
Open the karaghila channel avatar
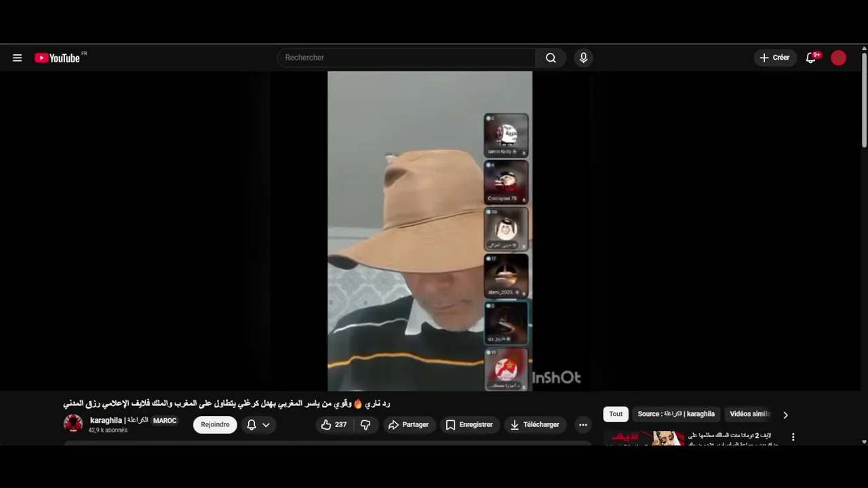pos(73,424)
